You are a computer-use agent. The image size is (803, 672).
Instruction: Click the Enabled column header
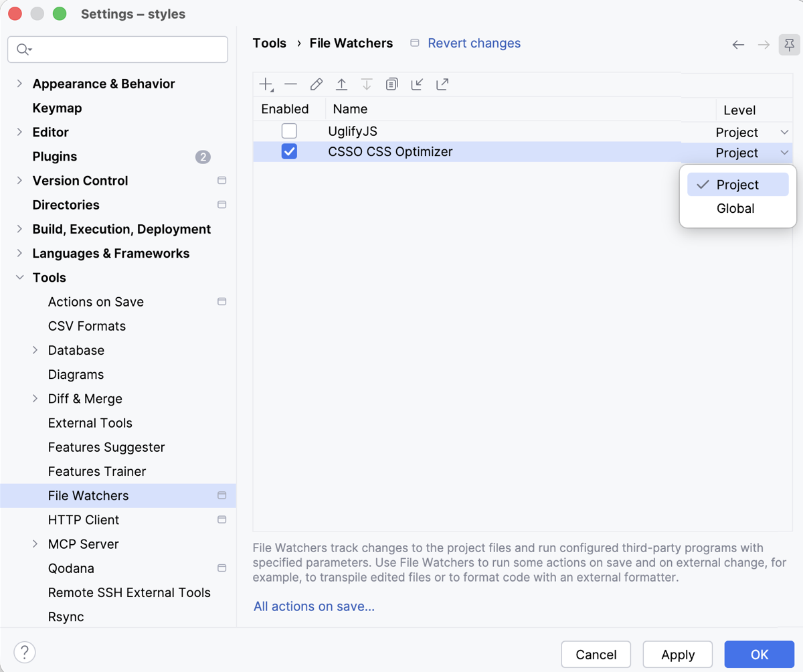[289, 109]
